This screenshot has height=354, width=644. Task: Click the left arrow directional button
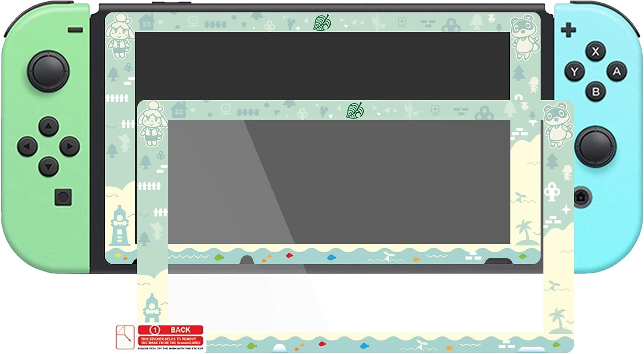[x=27, y=146]
